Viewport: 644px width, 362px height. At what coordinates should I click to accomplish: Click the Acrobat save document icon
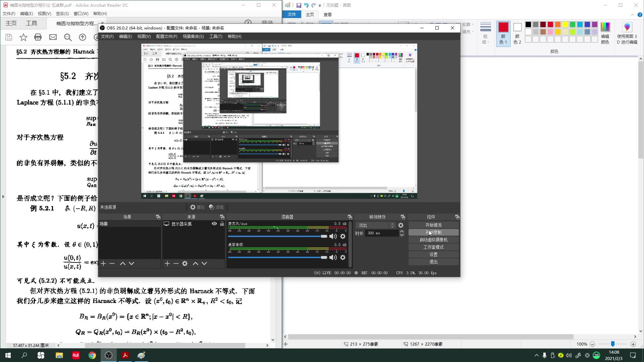(x=9, y=37)
